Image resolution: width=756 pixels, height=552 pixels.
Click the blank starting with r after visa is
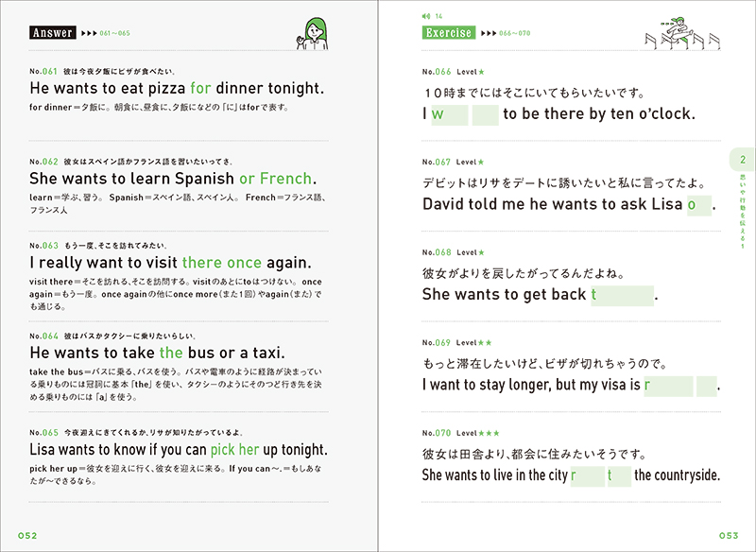point(668,387)
